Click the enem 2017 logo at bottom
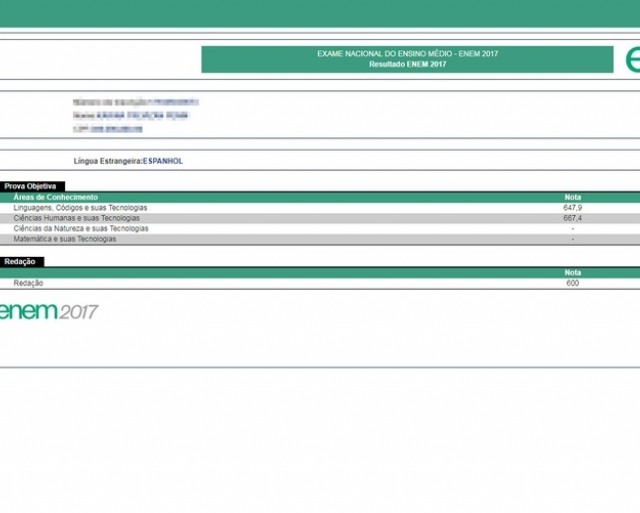 (x=48, y=311)
